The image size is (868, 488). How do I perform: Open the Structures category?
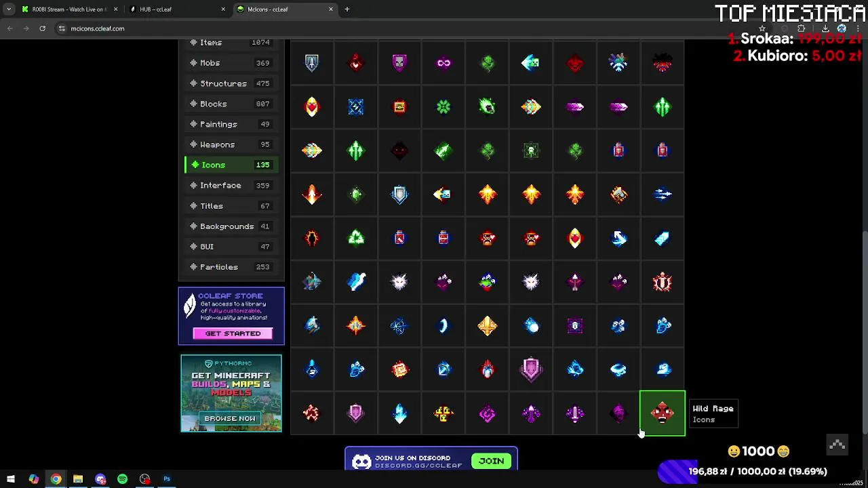pyautogui.click(x=231, y=83)
